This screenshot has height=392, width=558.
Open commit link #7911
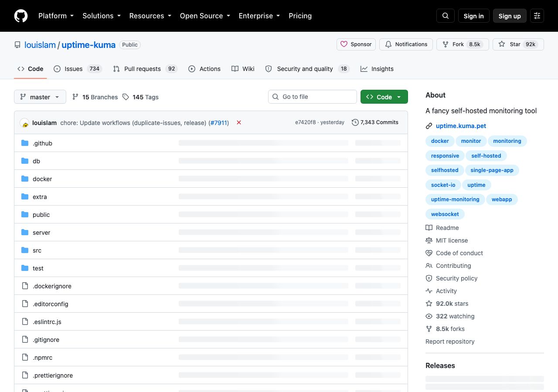click(219, 123)
